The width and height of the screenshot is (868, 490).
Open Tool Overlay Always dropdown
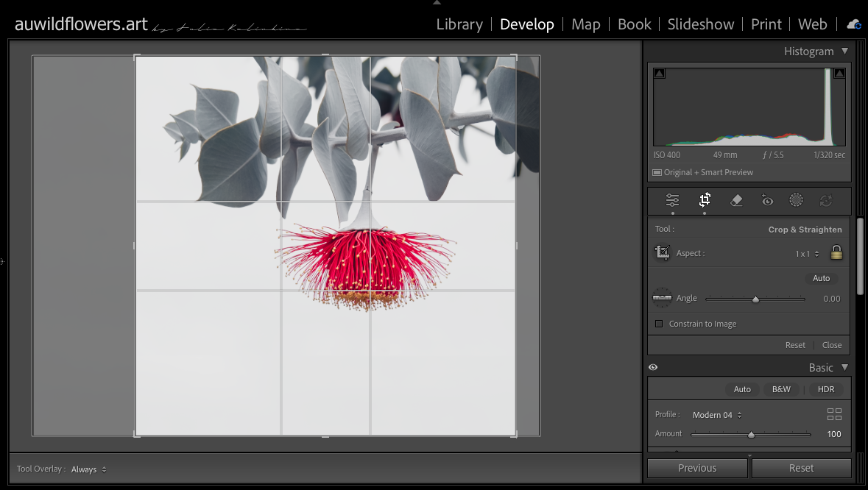(x=88, y=469)
